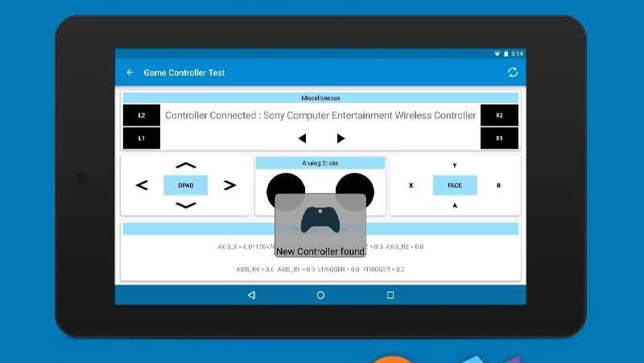644x363 pixels.
Task: Tap the L2 trigger button
Action: click(x=142, y=115)
